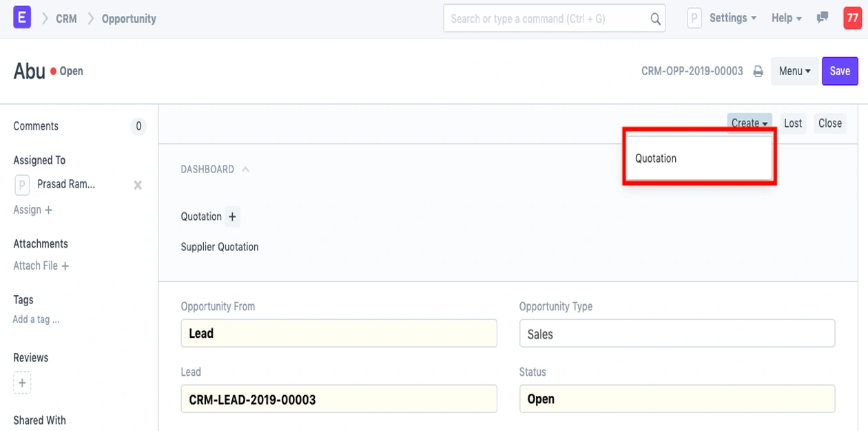868x431 pixels.
Task: Select Quotation from Create menu
Action: pos(656,159)
